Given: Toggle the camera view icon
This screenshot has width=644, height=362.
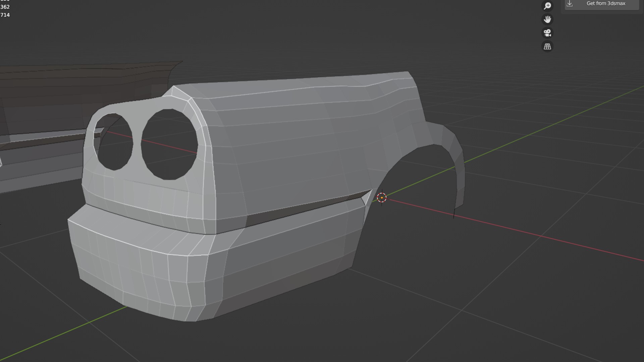Looking at the screenshot, I should [x=547, y=33].
